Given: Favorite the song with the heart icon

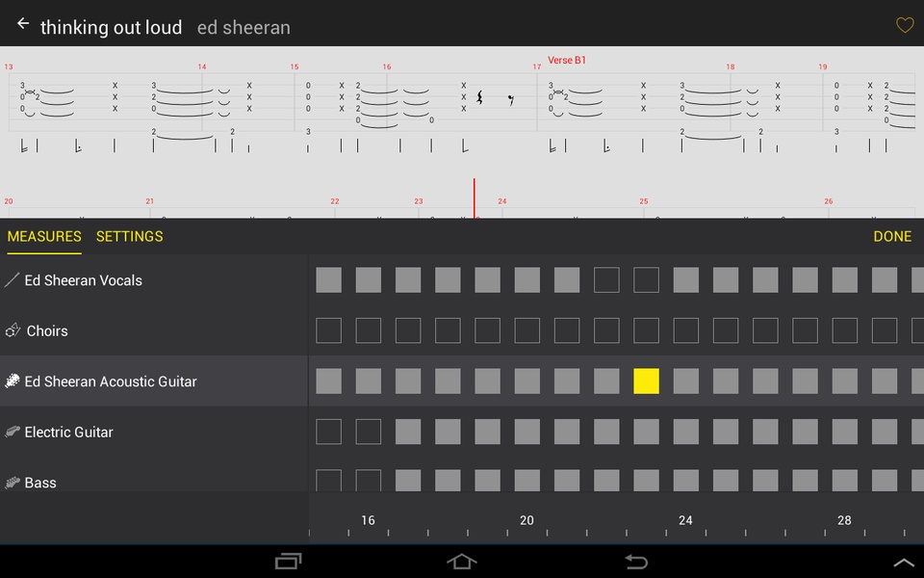Looking at the screenshot, I should tap(905, 25).
